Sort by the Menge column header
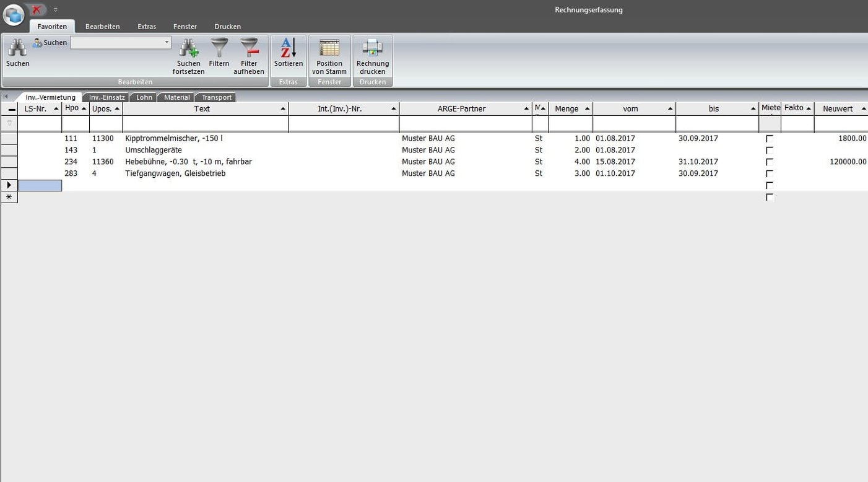 point(571,109)
